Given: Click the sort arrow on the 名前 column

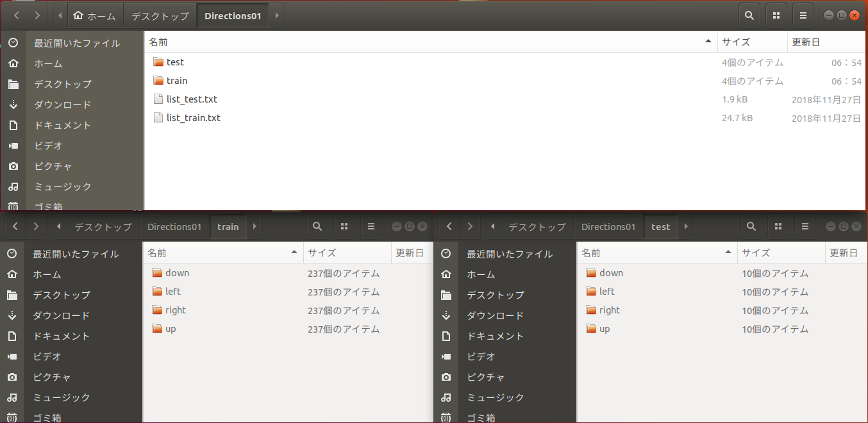Looking at the screenshot, I should tap(708, 40).
